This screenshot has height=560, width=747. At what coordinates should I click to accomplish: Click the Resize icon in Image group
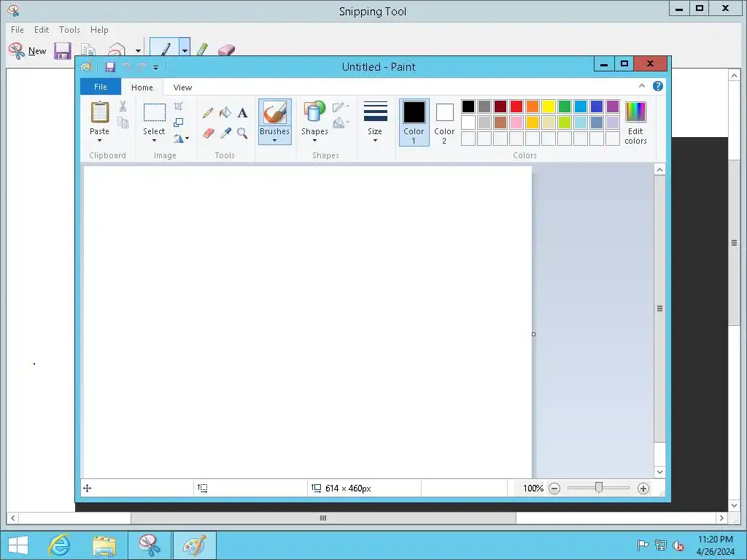(178, 122)
